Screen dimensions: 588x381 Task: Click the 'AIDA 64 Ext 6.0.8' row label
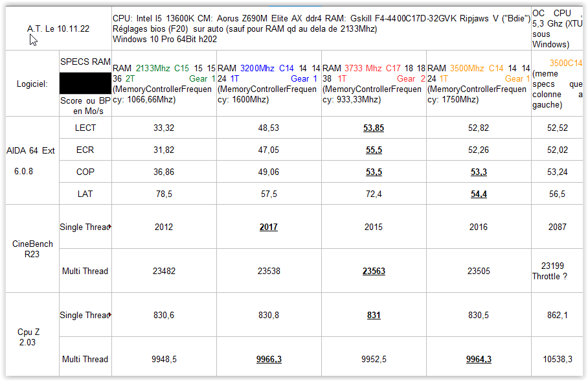pos(32,161)
